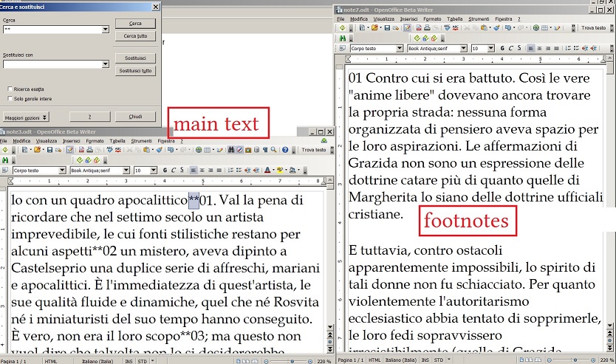Click the 'Chiudi' button in search dialog
The width and height of the screenshot is (616, 364).
[135, 117]
